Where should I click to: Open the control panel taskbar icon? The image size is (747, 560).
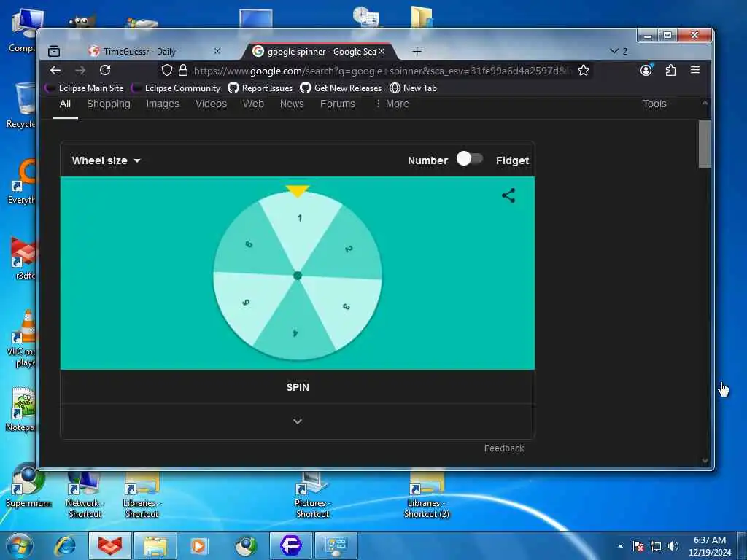click(x=336, y=545)
